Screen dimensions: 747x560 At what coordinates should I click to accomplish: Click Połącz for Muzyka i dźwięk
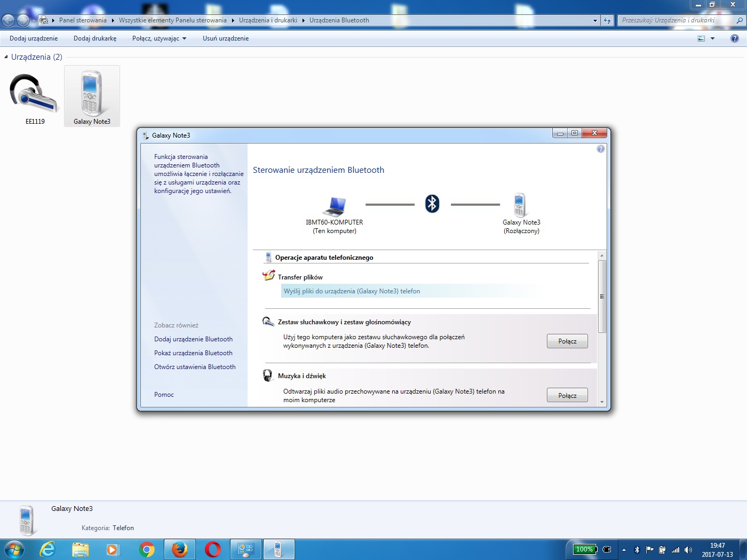pyautogui.click(x=567, y=395)
